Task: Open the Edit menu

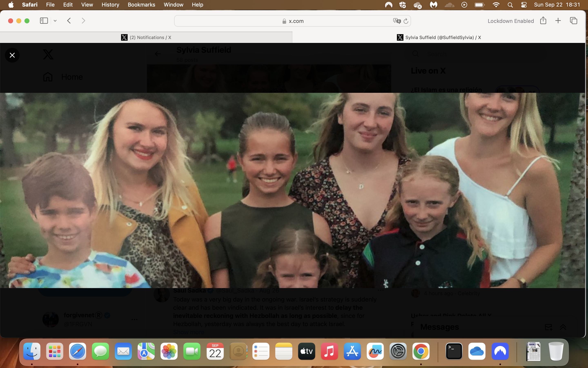Action: [x=68, y=5]
